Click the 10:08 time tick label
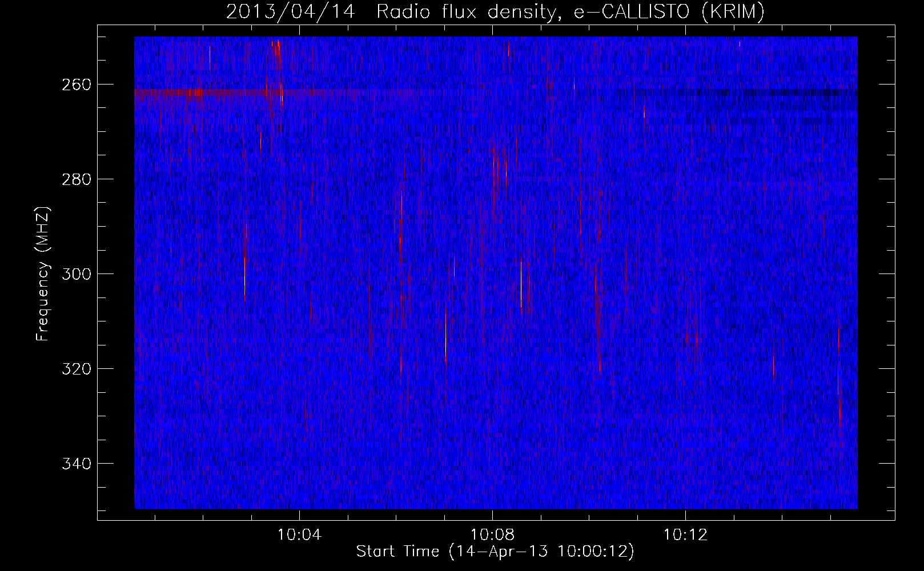The image size is (924, 571). pos(492,535)
